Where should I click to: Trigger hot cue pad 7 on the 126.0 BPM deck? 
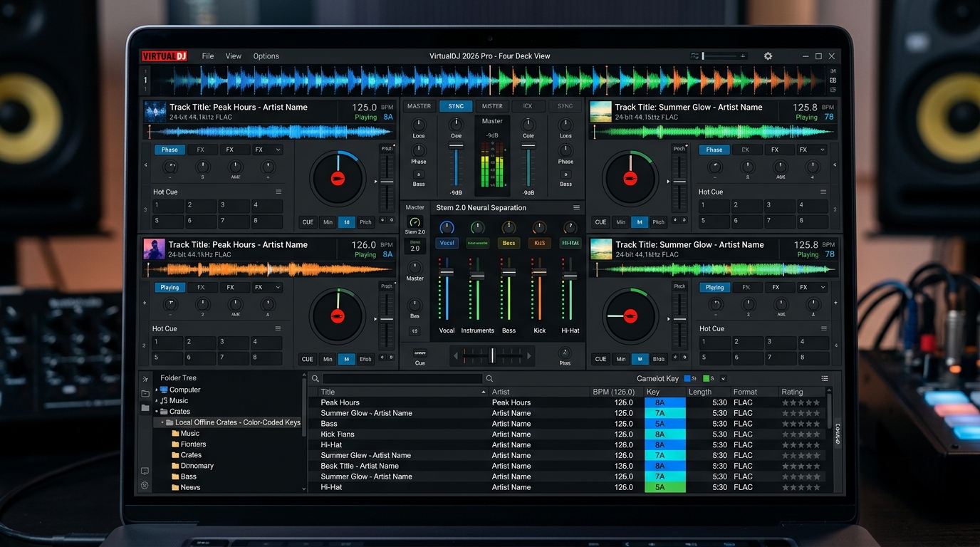[x=234, y=358]
